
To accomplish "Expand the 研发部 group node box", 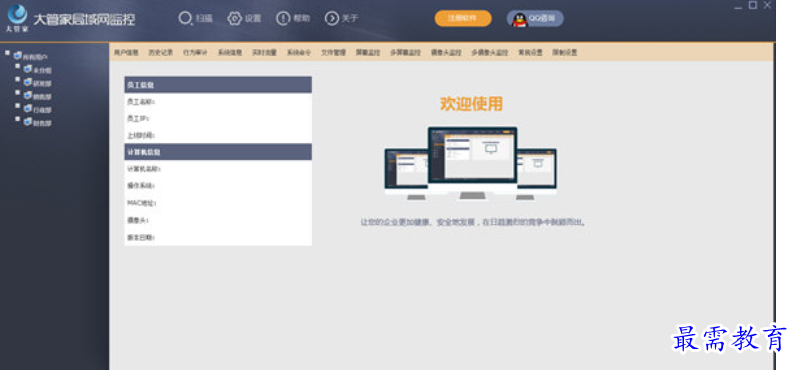I will pyautogui.click(x=18, y=79).
